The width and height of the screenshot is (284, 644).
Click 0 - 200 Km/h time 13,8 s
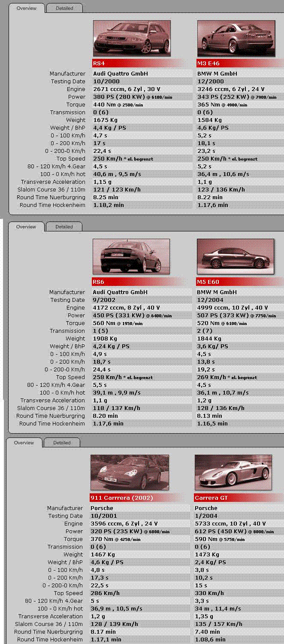point(206,362)
